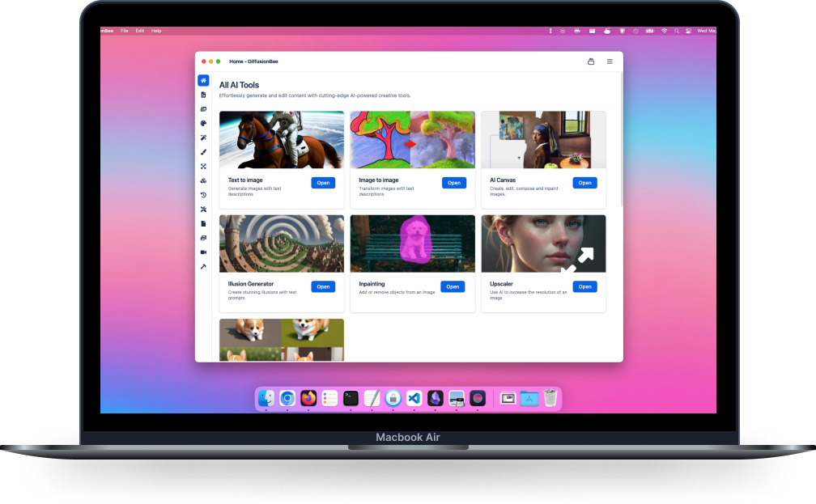Click the corgi thumbnail at the bottom
The width and height of the screenshot is (816, 504).
tap(281, 340)
